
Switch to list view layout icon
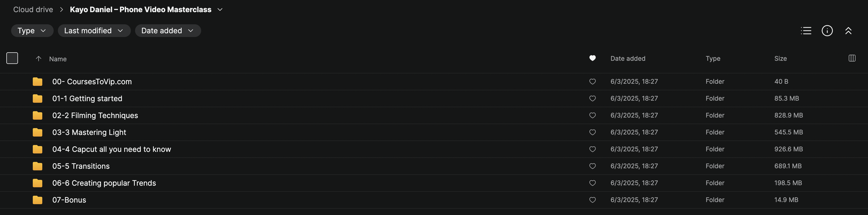(806, 31)
